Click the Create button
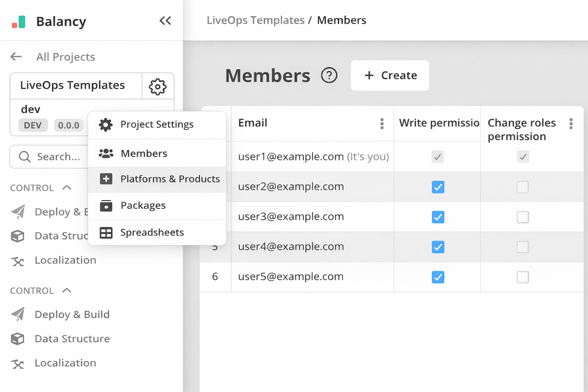Viewport: 588px width, 392px height. pyautogui.click(x=390, y=75)
